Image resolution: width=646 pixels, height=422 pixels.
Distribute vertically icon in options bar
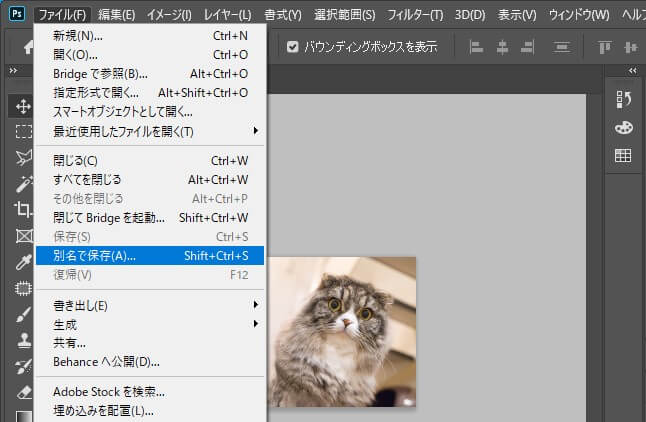tap(562, 47)
